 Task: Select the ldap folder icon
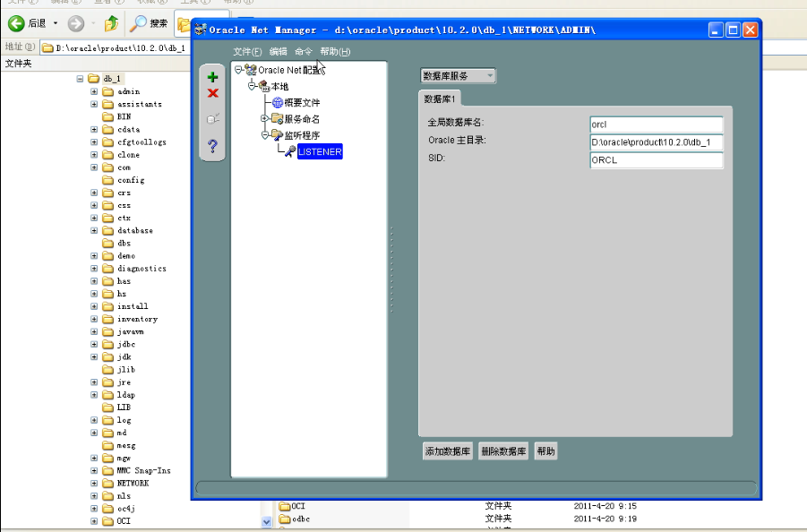(107, 395)
